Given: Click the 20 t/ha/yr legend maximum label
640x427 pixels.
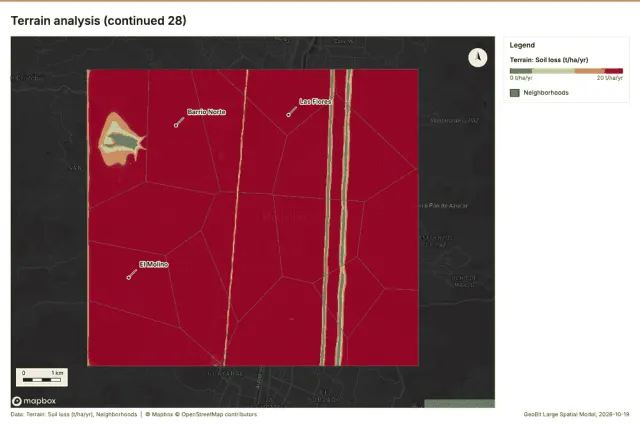Looking at the screenshot, I should click(x=610, y=78).
